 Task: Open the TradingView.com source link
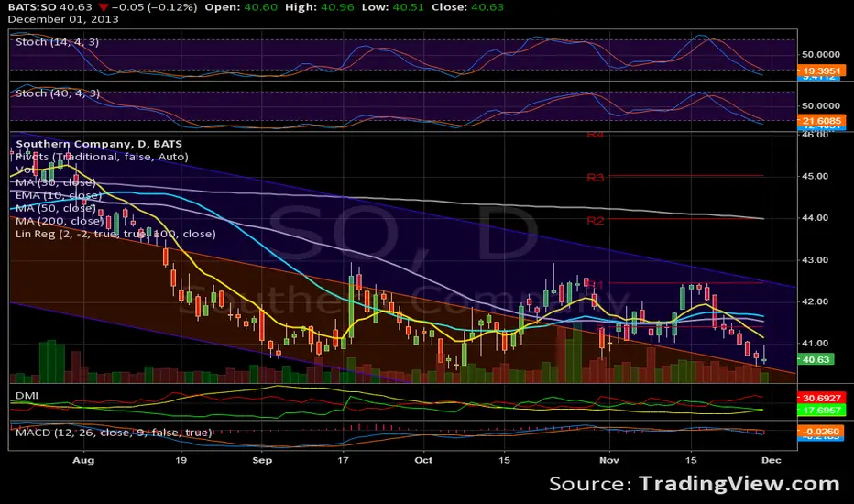(739, 484)
